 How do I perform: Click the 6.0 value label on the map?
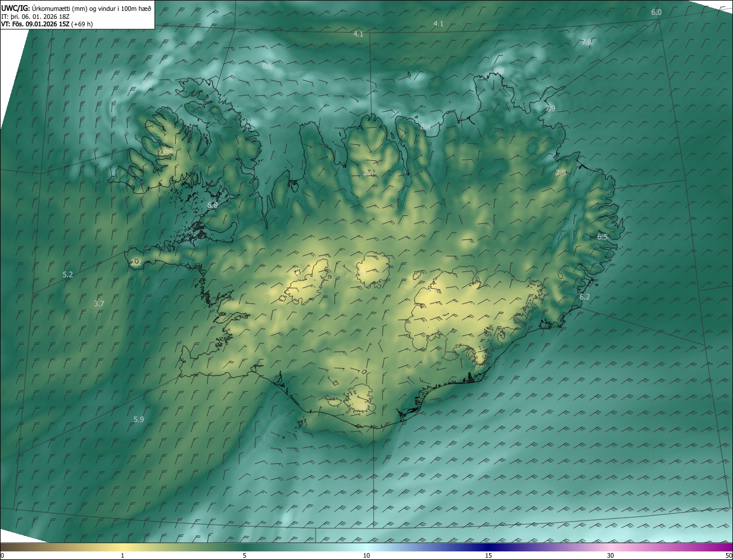click(x=656, y=12)
